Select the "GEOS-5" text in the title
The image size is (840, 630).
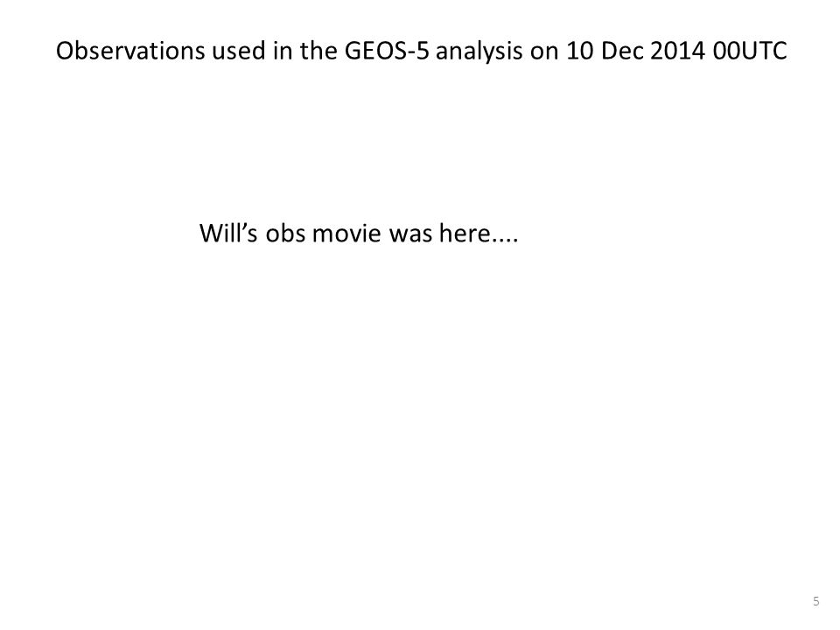(x=387, y=51)
